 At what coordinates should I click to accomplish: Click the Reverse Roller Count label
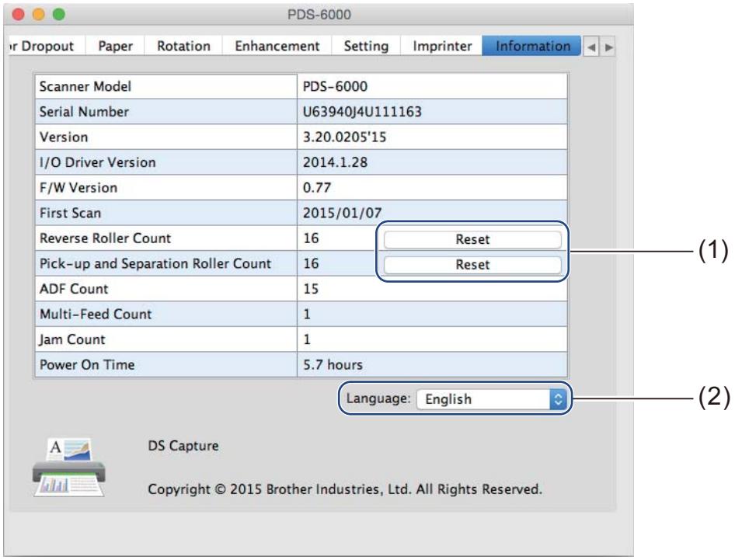point(106,238)
